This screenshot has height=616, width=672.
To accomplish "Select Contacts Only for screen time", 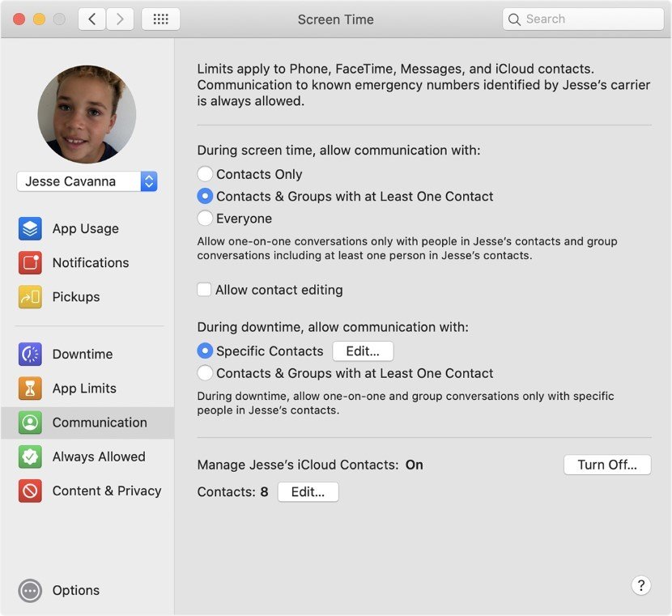I will click(x=205, y=174).
